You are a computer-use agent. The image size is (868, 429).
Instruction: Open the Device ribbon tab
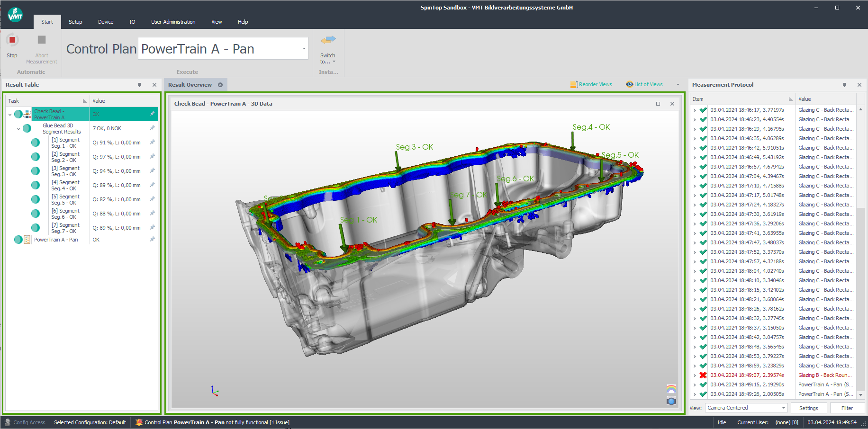tap(106, 22)
